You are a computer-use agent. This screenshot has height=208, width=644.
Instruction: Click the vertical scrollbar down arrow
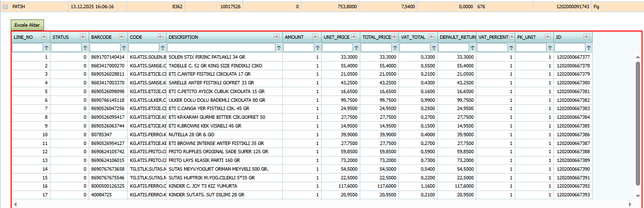(x=638, y=195)
